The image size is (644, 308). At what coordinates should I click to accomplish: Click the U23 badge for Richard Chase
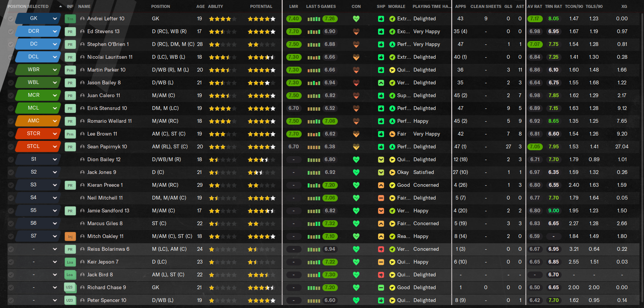tap(70, 288)
